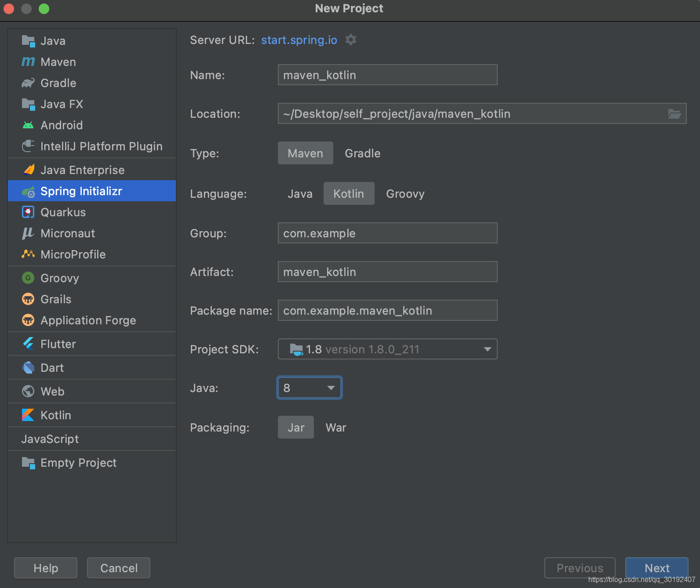The width and height of the screenshot is (700, 588).
Task: Click the Help button
Action: [x=46, y=568]
